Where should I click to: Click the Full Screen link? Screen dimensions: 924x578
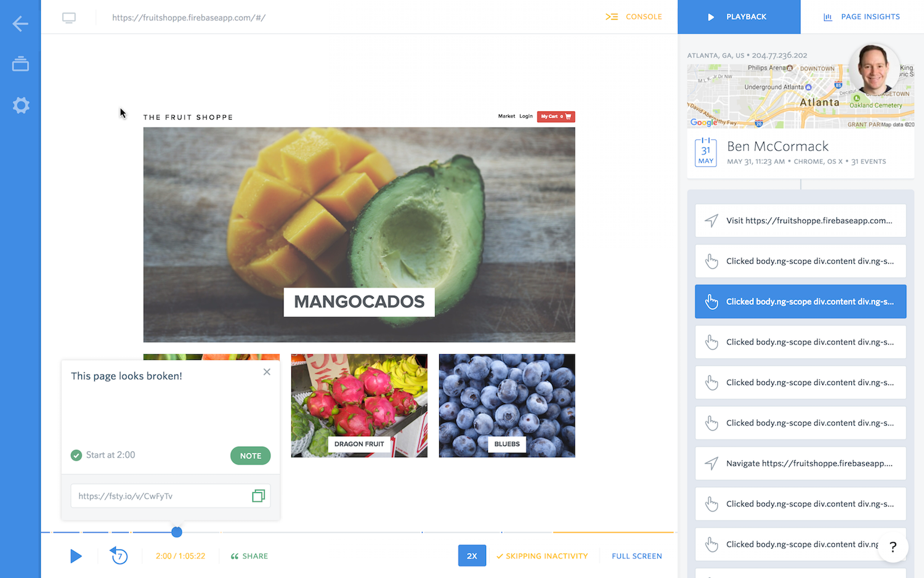pos(637,556)
